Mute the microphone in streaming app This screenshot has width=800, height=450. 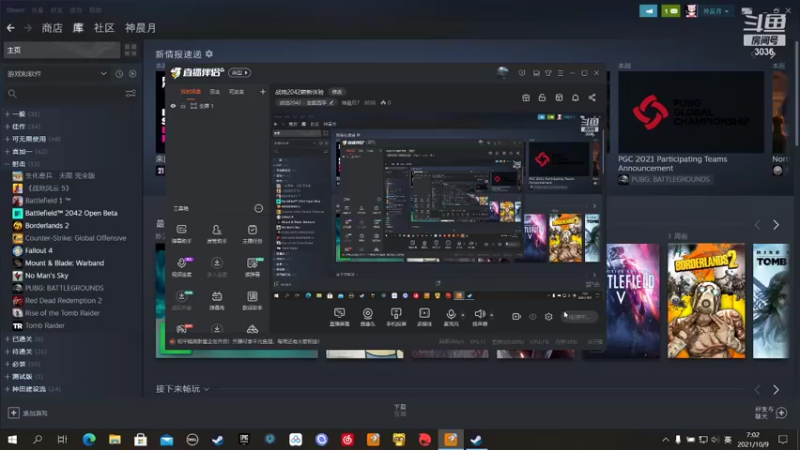pos(451,313)
